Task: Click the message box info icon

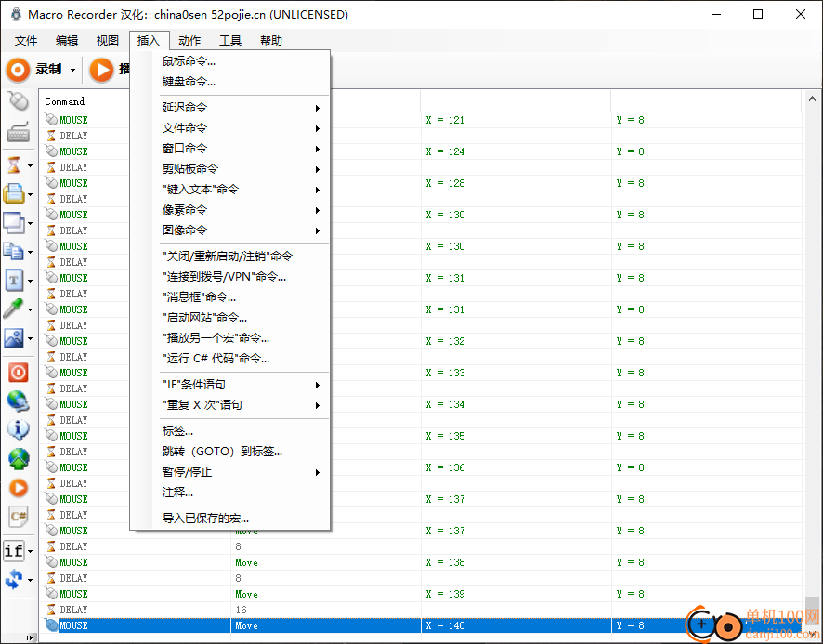Action: 19,429
